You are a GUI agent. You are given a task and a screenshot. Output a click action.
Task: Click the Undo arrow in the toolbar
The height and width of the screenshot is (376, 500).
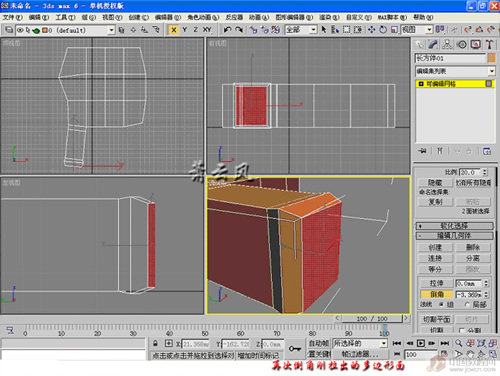coord(228,30)
